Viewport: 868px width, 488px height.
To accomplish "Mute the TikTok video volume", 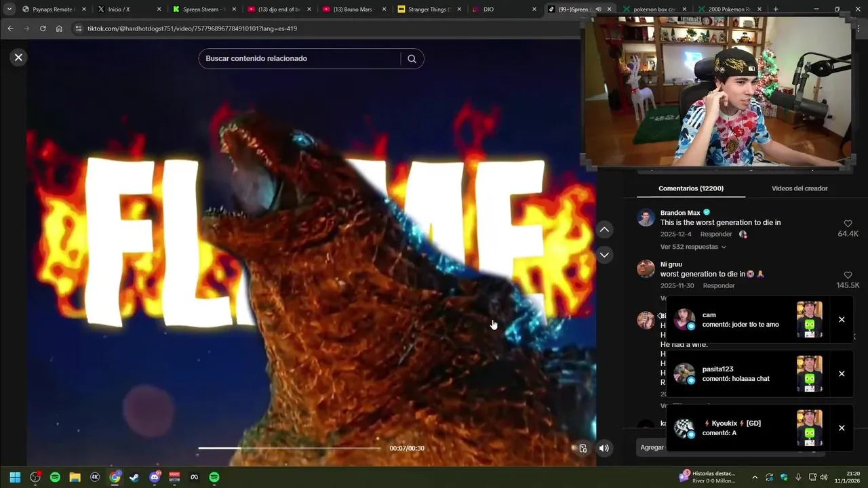I will 604,448.
